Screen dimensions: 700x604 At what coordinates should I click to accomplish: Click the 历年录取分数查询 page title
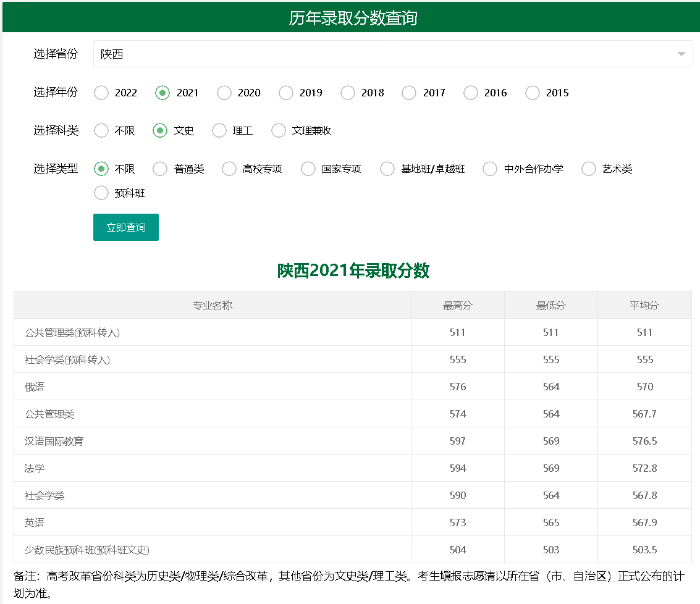pyautogui.click(x=353, y=18)
